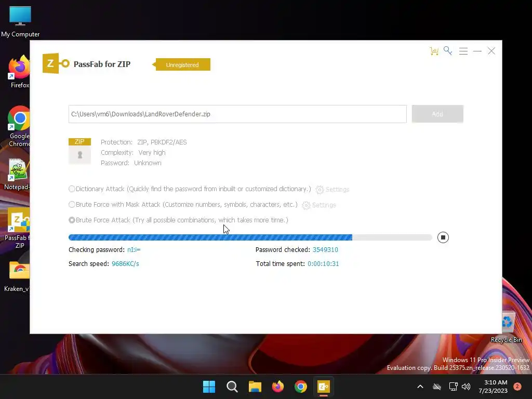
Task: Open the clock showing 3:10 AM
Action: [x=493, y=387]
